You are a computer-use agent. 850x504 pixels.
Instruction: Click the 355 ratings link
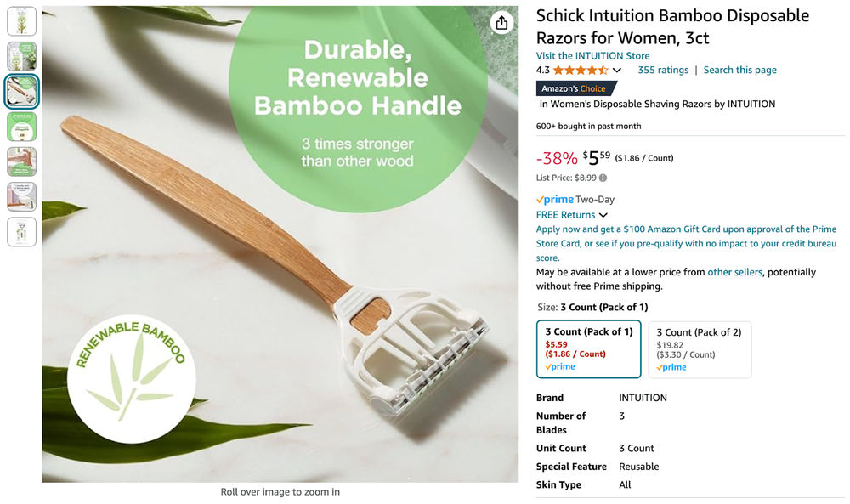point(662,70)
